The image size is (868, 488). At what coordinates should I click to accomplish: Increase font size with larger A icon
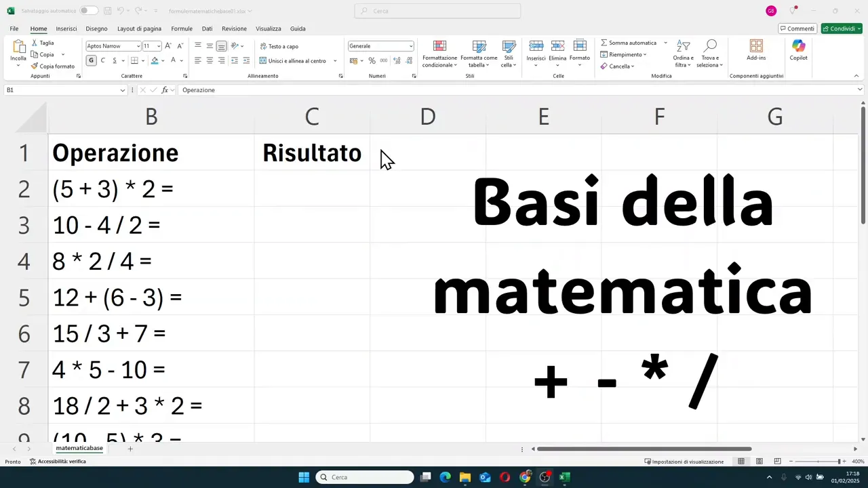coord(168,45)
